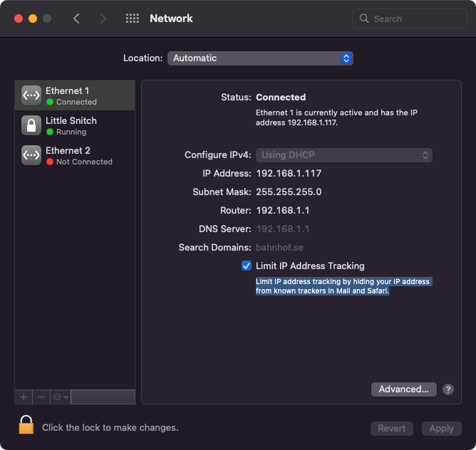Click the Little Snitch lock icon
476x450 pixels.
(x=31, y=125)
